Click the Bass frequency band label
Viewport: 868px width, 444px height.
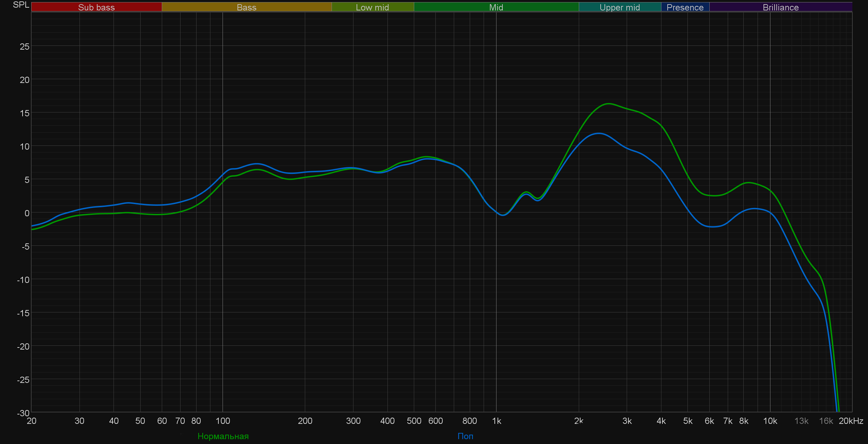pyautogui.click(x=247, y=7)
